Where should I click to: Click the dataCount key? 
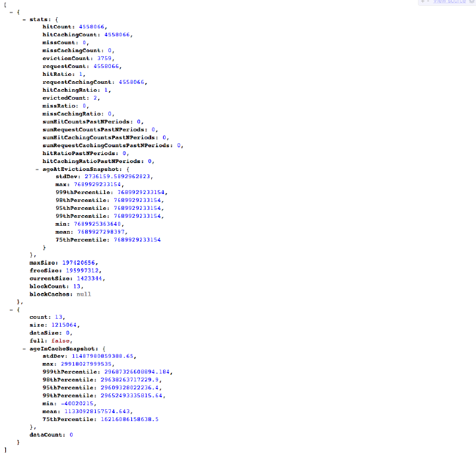[46, 434]
